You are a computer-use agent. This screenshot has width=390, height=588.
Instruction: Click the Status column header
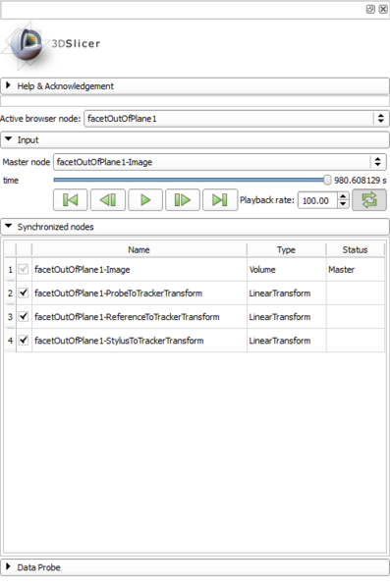coord(355,249)
